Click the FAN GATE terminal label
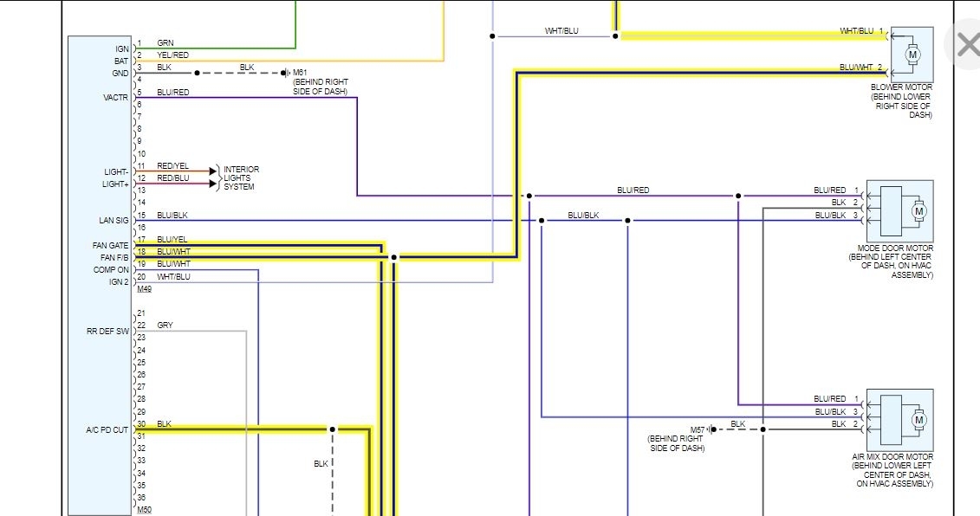The height and width of the screenshot is (516, 980). (111, 246)
